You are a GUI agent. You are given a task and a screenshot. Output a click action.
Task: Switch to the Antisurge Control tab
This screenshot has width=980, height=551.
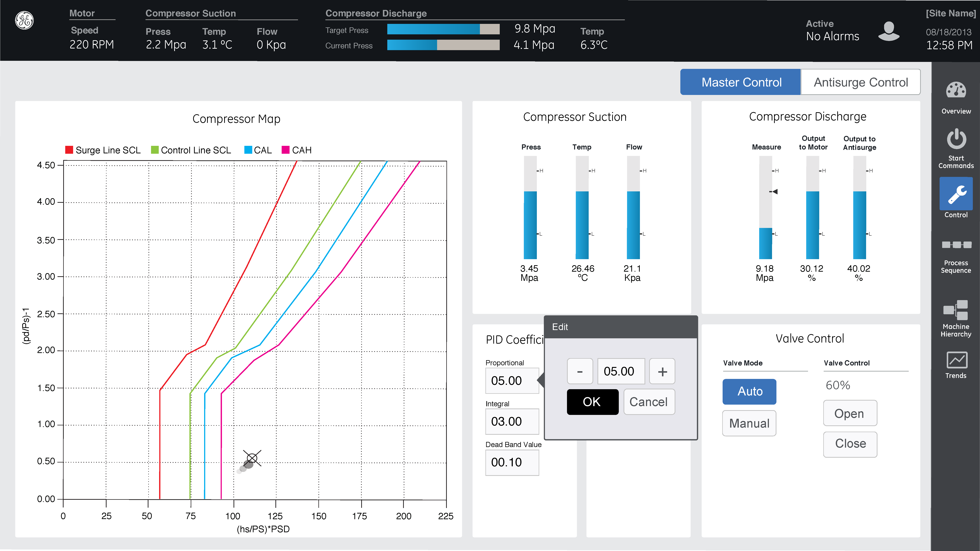(x=861, y=82)
